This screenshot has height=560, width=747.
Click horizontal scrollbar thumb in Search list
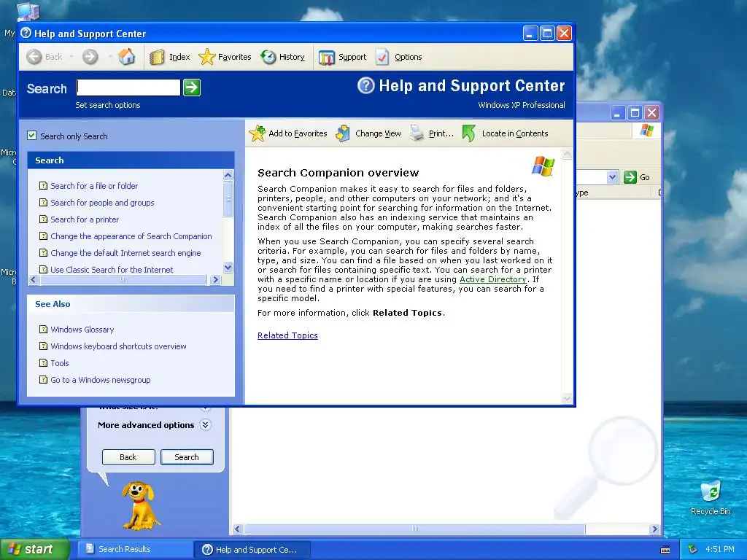click(123, 279)
